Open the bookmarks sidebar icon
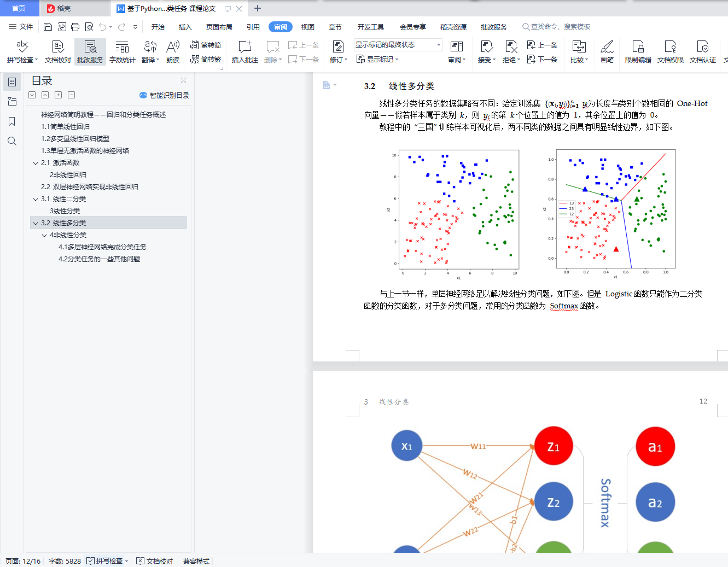728x567 pixels. coord(12,121)
